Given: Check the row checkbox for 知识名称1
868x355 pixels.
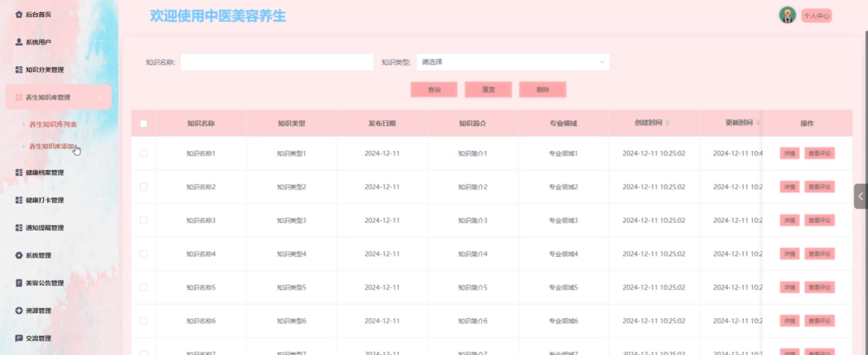Looking at the screenshot, I should (144, 154).
